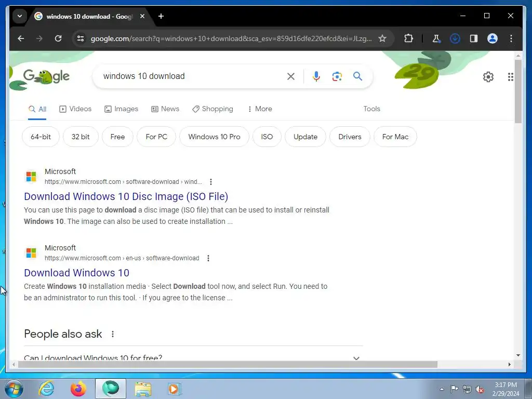Select the All results tab

click(x=37, y=109)
